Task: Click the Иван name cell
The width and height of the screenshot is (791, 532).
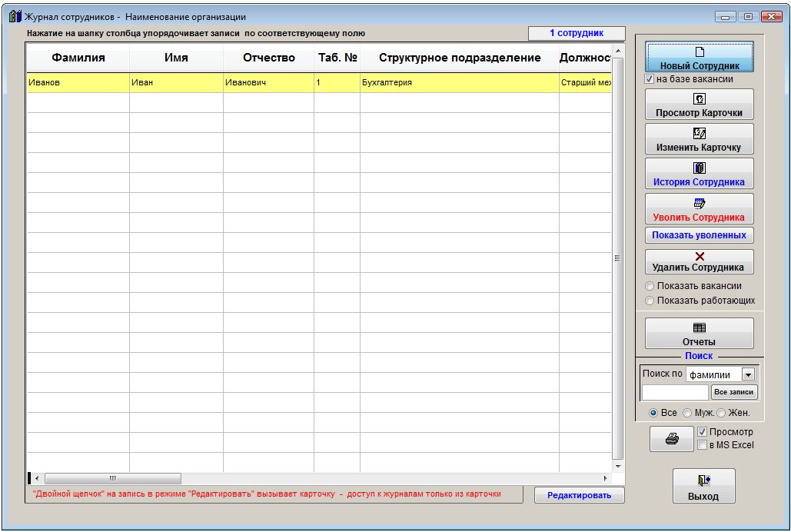Action: 176,83
